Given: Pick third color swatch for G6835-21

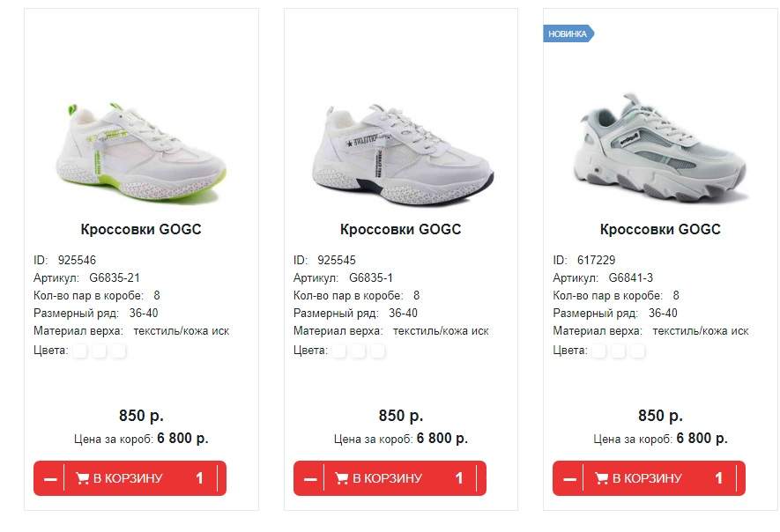Looking at the screenshot, I should (x=119, y=351).
